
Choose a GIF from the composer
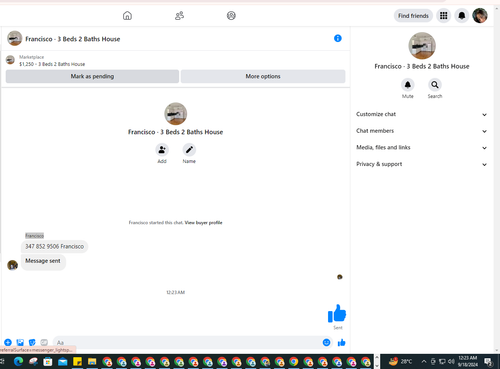point(44,342)
